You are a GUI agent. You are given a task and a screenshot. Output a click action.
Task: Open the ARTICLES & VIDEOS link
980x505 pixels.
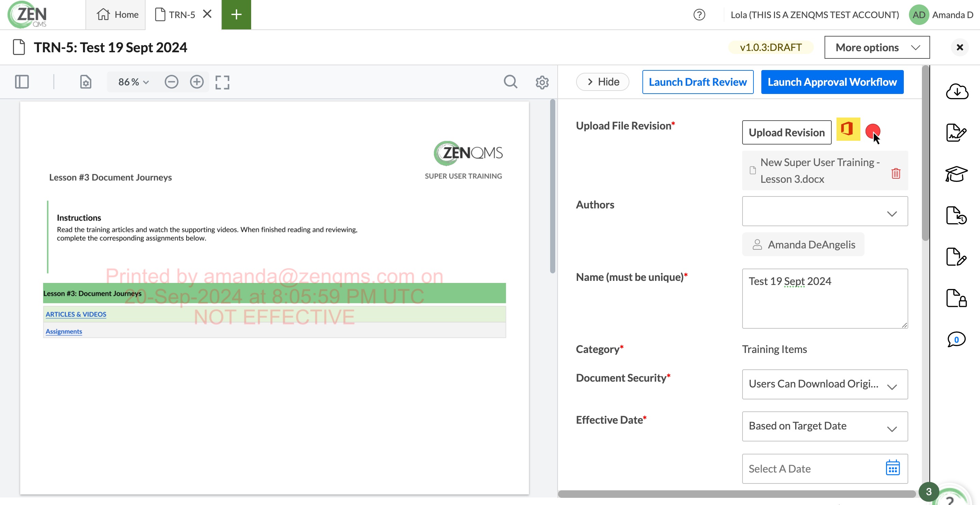point(76,314)
